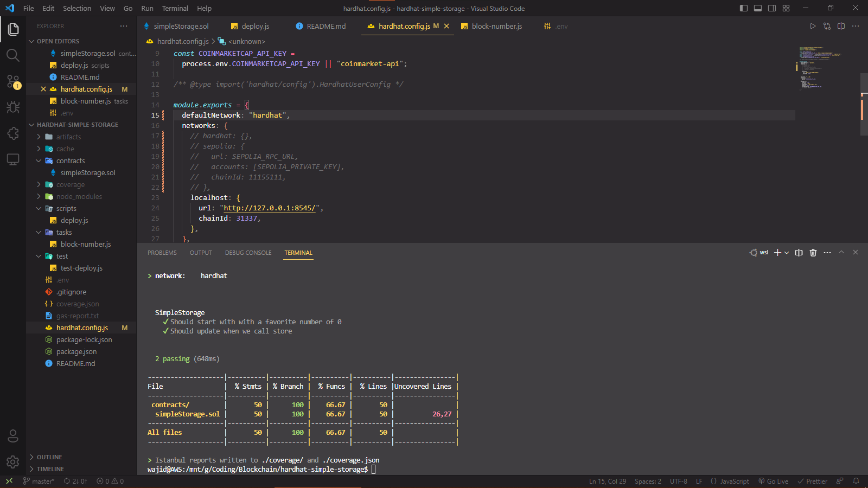This screenshot has width=868, height=488.
Task: Click Synchronize Changes in status bar
Action: [x=75, y=481]
